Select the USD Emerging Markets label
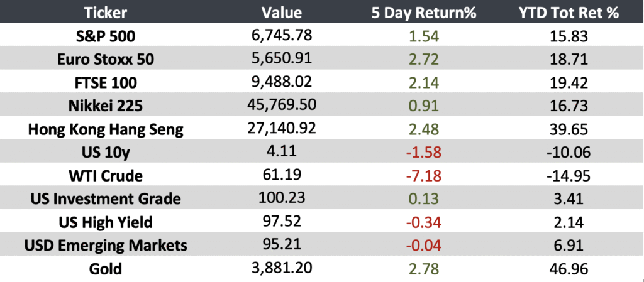This screenshot has height=282, width=644. pos(106,245)
